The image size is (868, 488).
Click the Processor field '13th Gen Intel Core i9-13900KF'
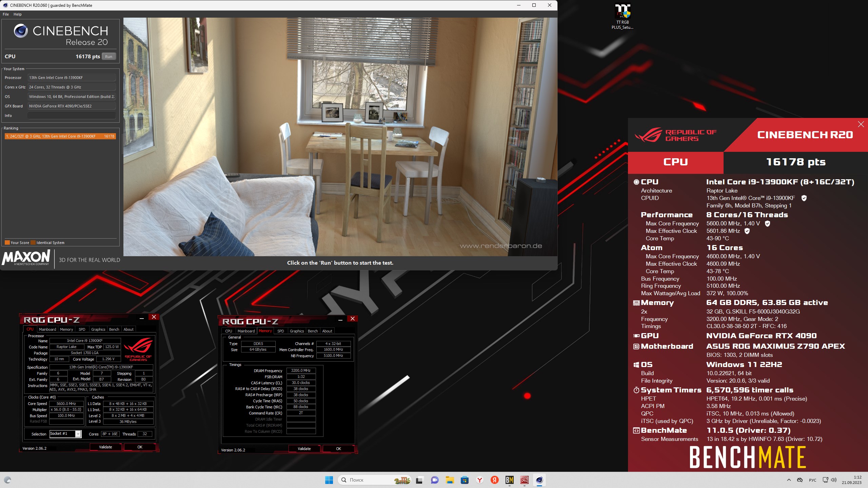pyautogui.click(x=72, y=78)
